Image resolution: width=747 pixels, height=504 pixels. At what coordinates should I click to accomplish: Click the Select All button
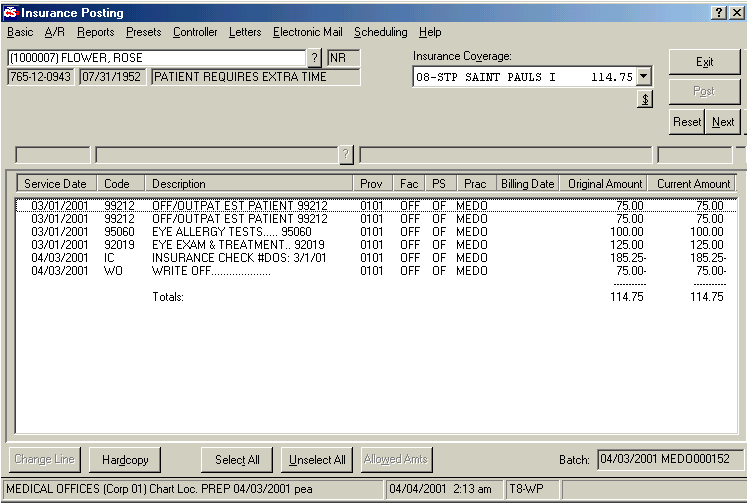(237, 459)
